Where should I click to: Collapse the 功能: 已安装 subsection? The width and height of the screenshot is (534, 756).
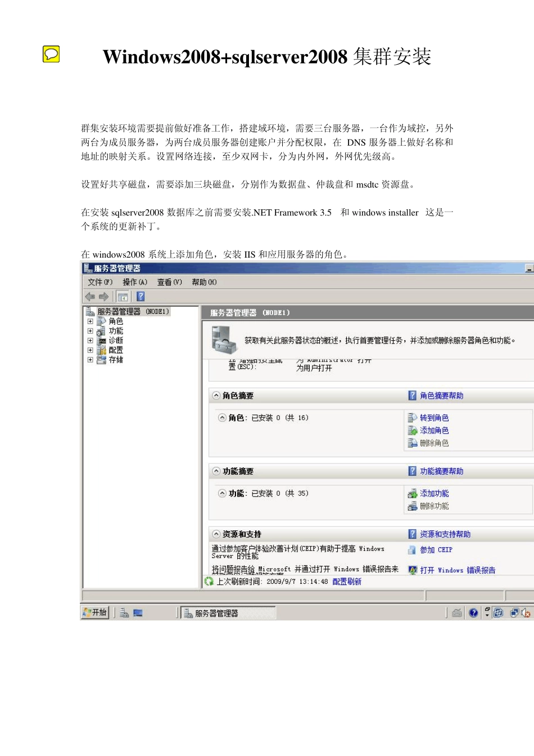point(222,493)
